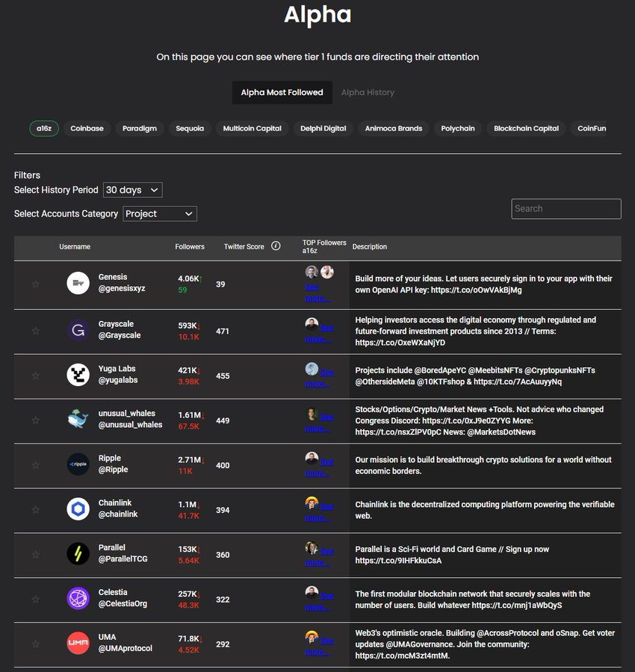
Task: Click See more link in UMA row
Action: [x=318, y=647]
